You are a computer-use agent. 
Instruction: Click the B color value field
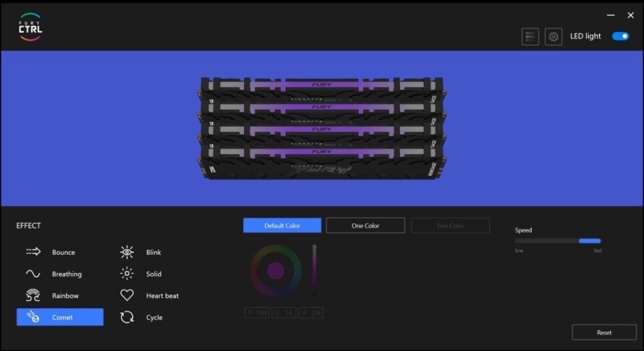point(311,313)
